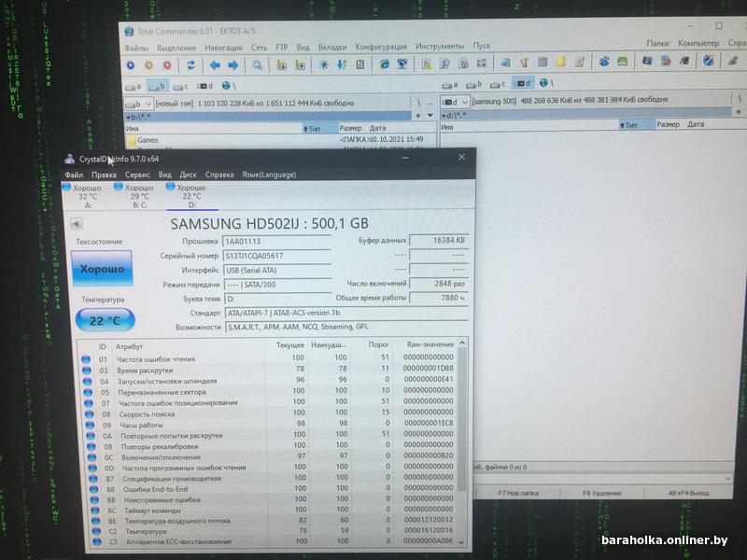Select Переназначенные сектора attribute row

tap(269, 391)
